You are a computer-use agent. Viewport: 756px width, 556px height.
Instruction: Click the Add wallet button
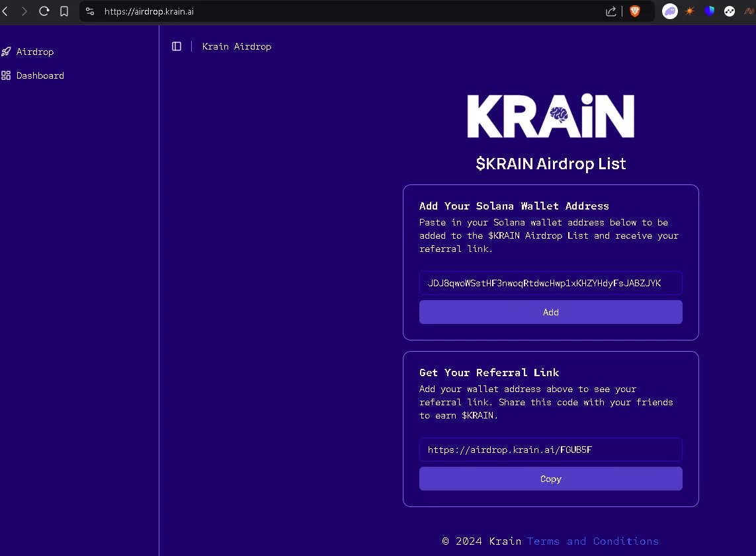(x=550, y=312)
